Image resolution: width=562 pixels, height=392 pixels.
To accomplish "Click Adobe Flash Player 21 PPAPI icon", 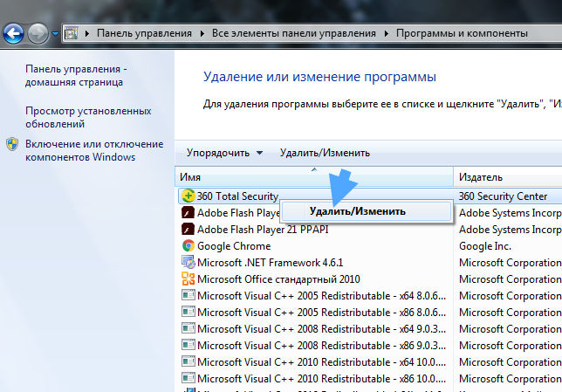I will click(x=188, y=229).
